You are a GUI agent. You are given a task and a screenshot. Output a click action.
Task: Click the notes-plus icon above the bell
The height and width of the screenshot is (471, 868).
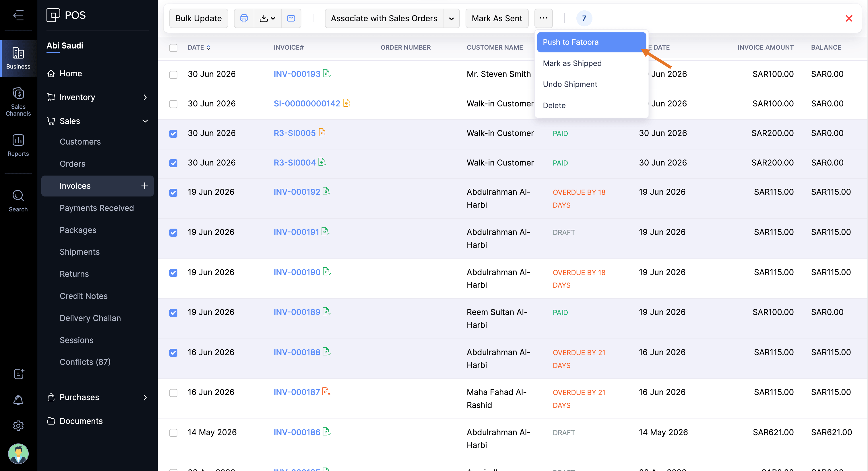(x=19, y=373)
